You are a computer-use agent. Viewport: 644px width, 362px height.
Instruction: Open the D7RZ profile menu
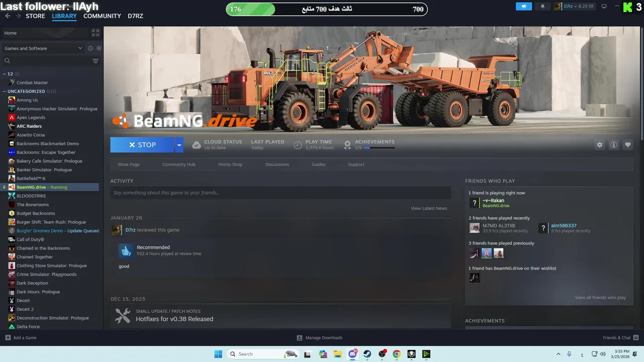[135, 16]
